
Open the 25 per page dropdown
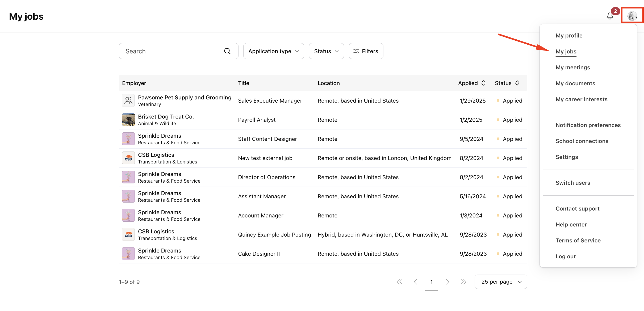[501, 282]
